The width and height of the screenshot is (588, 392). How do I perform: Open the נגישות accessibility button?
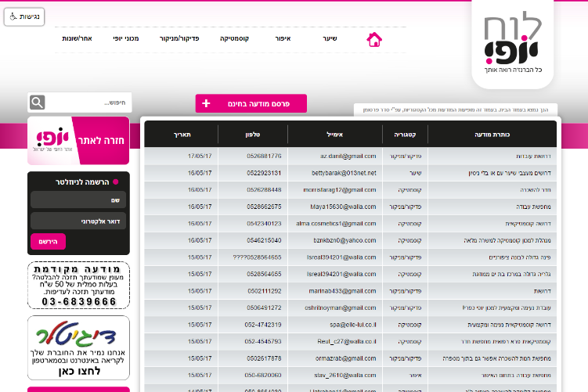[24, 16]
